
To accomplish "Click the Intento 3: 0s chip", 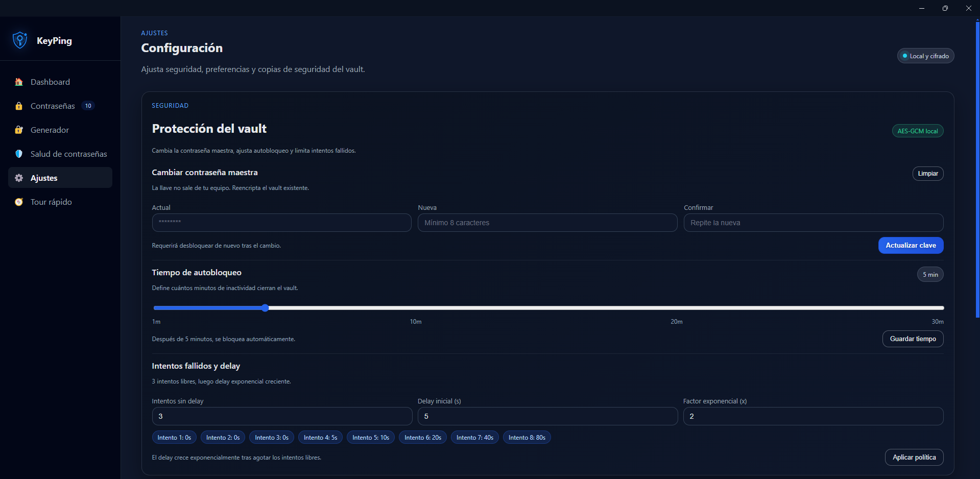I will click(272, 438).
